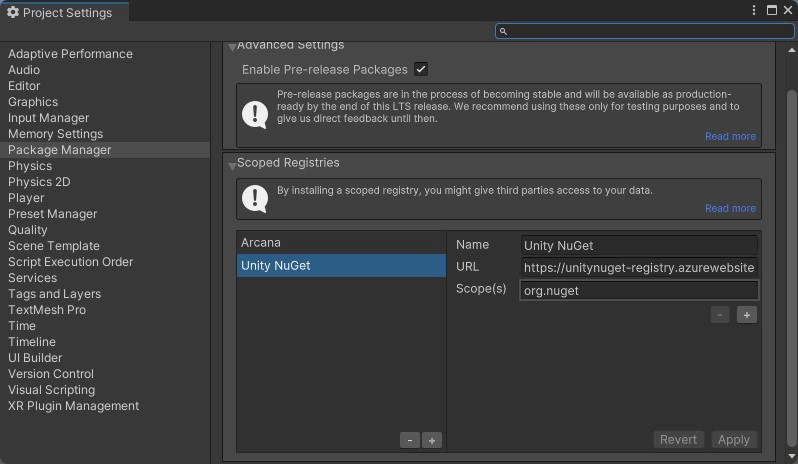This screenshot has height=464, width=798.
Task: Click the scrollbar up arrow
Action: coord(791,50)
